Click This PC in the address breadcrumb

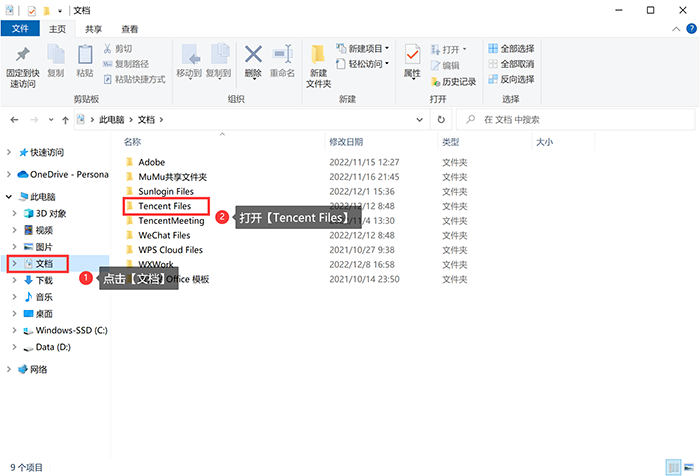click(x=112, y=120)
